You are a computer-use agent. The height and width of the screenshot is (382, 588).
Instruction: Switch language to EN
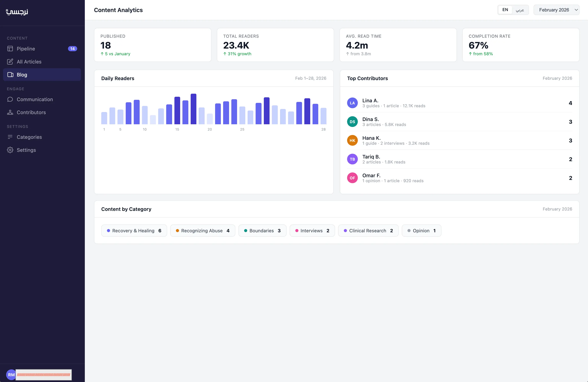click(505, 10)
